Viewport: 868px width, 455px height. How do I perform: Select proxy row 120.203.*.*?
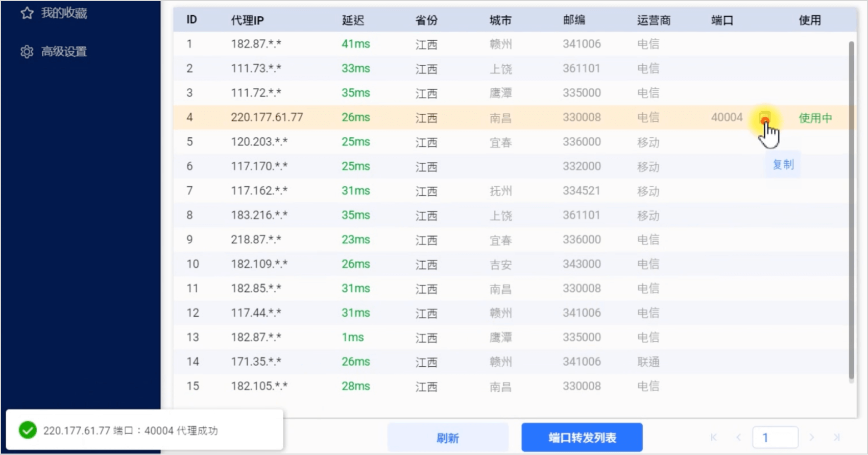pyautogui.click(x=511, y=142)
